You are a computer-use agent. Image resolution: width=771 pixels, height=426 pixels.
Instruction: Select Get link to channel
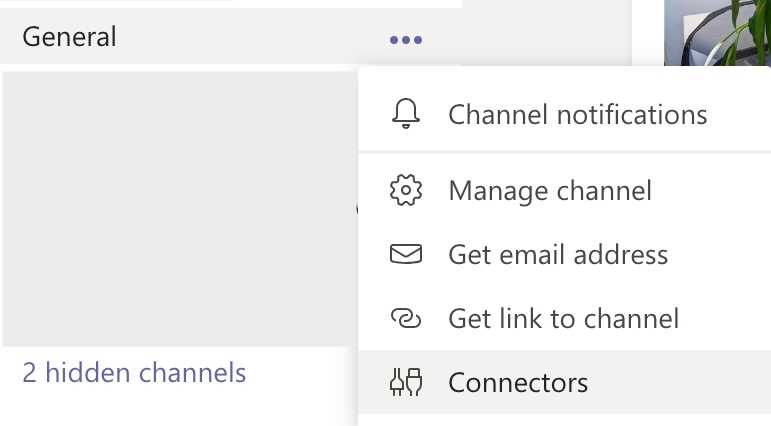[x=564, y=318]
